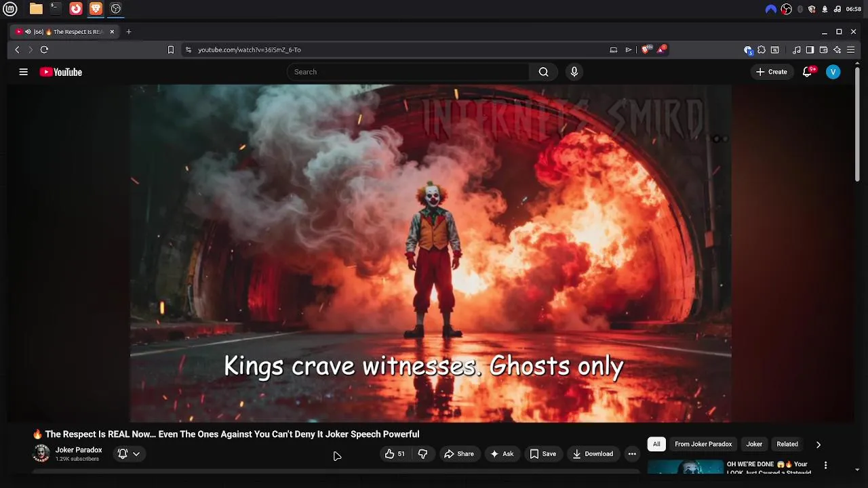Toggle the channel notification bell
This screenshot has height=488, width=868.
coord(123,454)
